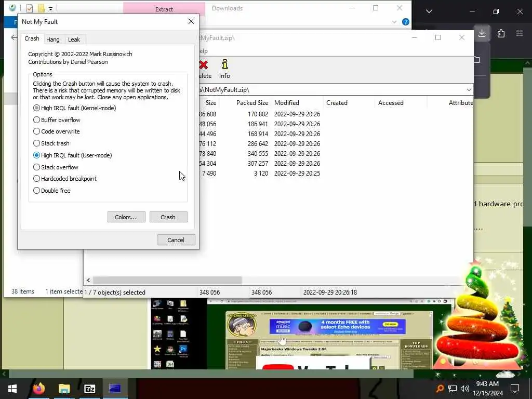Select Stack trash radio button
This screenshot has height=399, width=532.
click(x=51, y=143)
